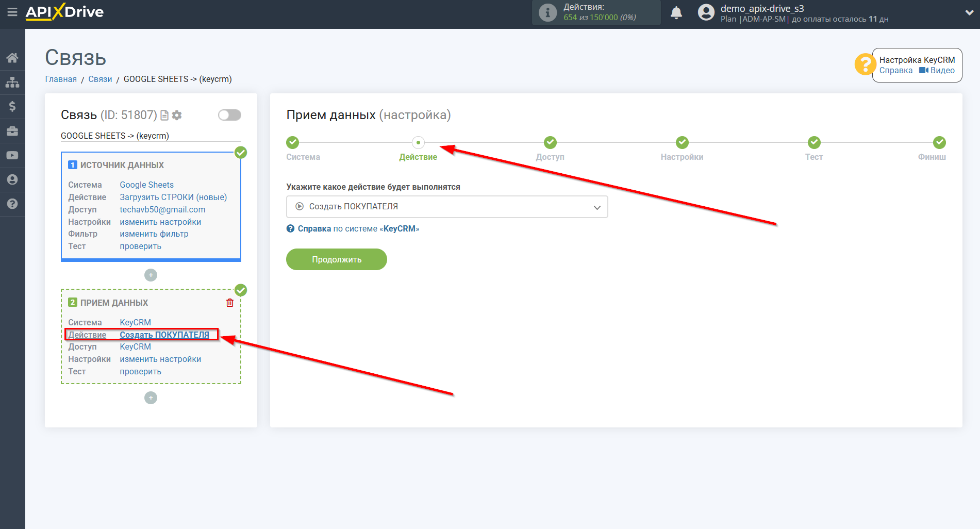This screenshot has height=529, width=980.
Task: Open the Справка help link
Action: click(895, 71)
